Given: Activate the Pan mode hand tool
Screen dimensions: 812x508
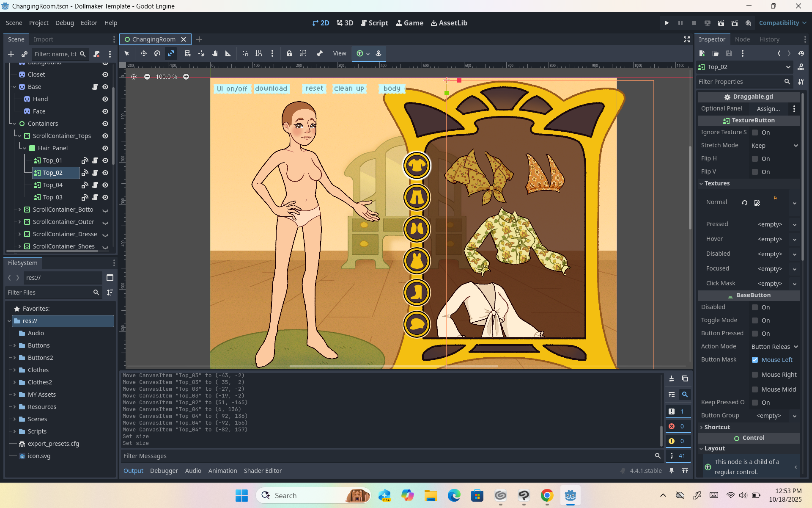Looking at the screenshot, I should (215, 53).
